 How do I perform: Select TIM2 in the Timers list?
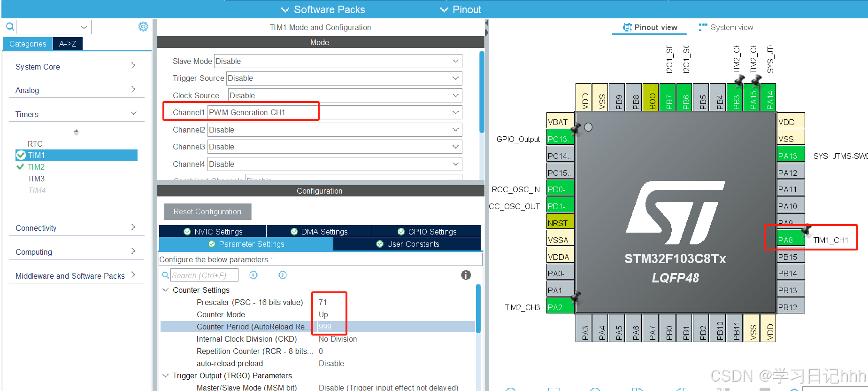36,167
